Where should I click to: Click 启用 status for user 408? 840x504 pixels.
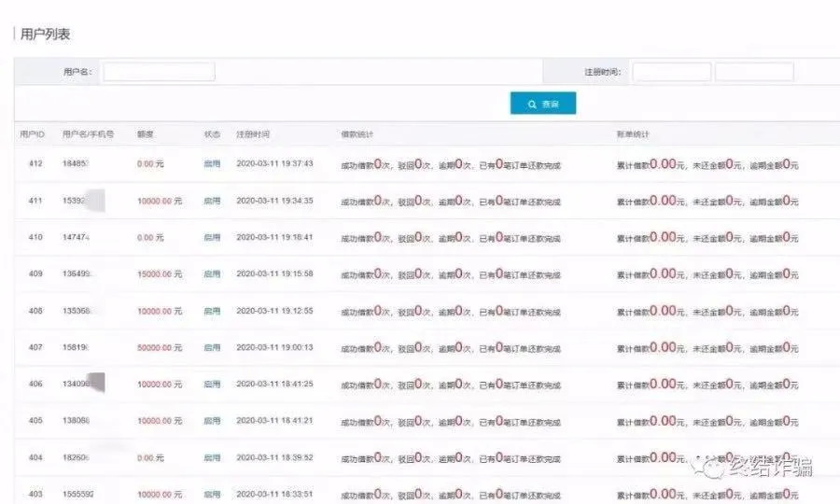(212, 311)
